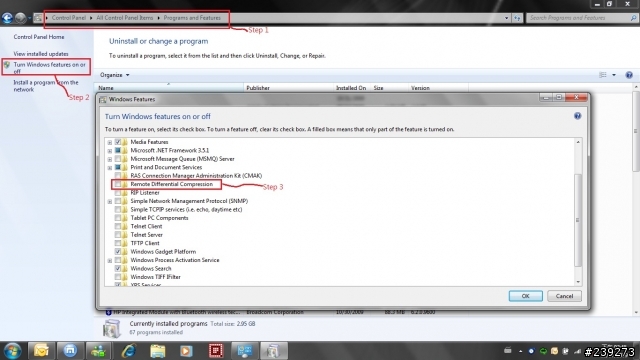
Task: Click the Windows Features title bar icon
Action: pos(103,100)
